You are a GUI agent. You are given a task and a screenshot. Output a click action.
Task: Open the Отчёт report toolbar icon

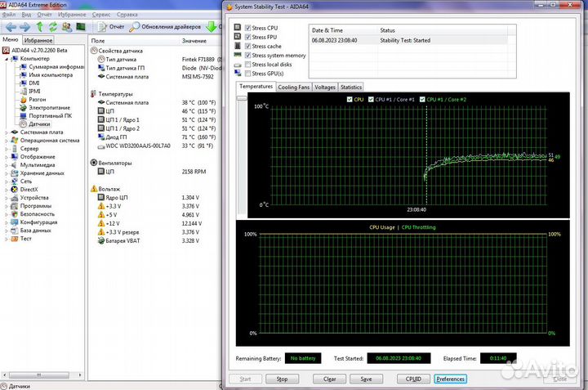[102, 27]
